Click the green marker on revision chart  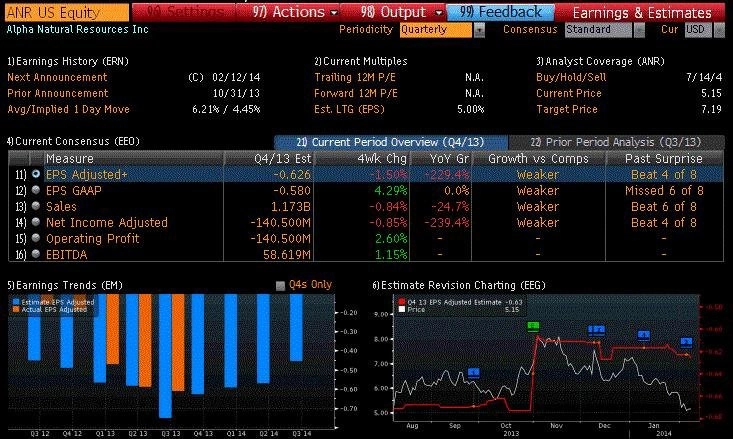(x=533, y=326)
